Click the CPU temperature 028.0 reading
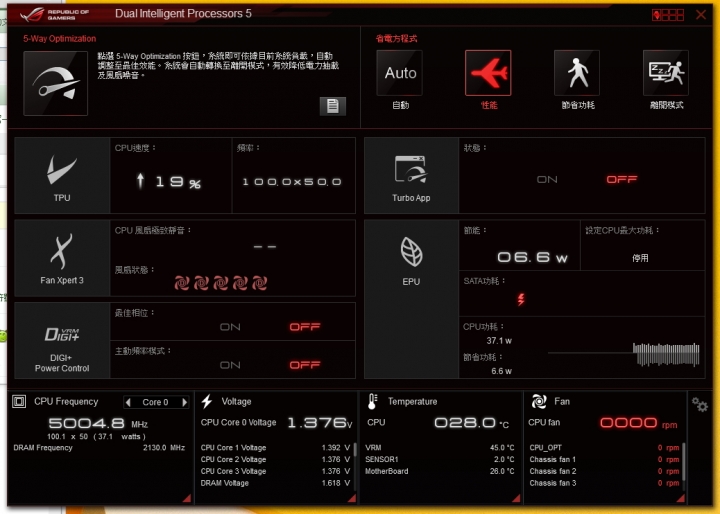Viewport: 720px width, 514px height. (x=472, y=423)
